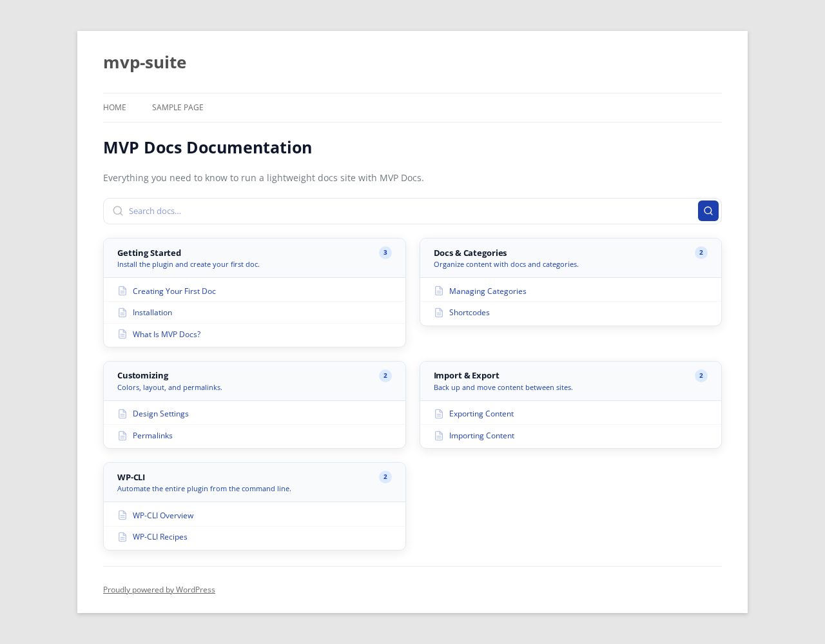Open the Permalinks doc
This screenshot has height=644, width=825.
click(153, 436)
